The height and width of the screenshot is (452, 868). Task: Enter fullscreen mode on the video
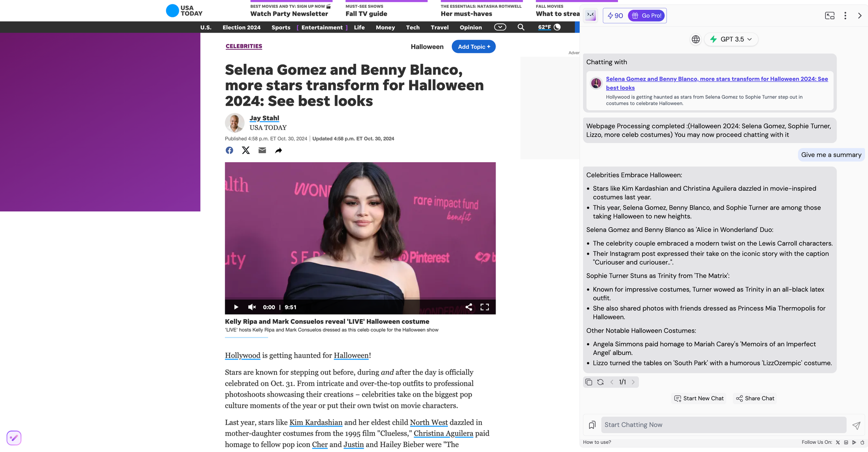[x=485, y=307]
